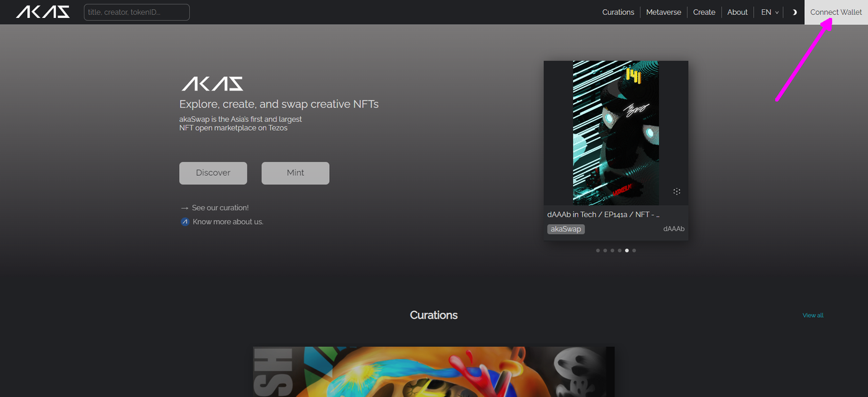Expand the EN language dropdown

(x=770, y=12)
